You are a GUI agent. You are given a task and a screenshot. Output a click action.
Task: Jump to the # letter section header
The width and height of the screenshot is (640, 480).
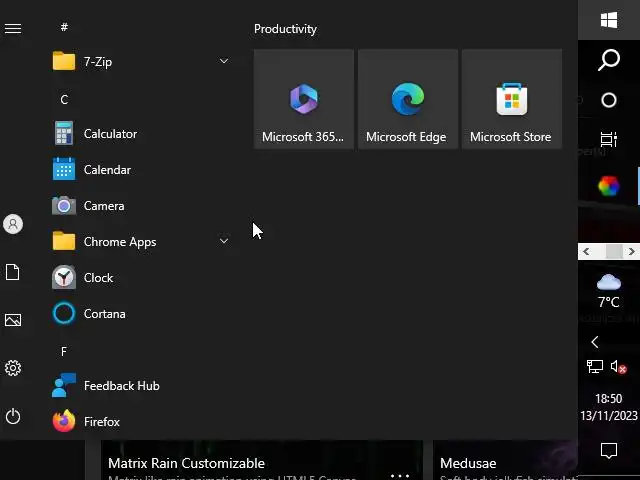pyautogui.click(x=64, y=27)
